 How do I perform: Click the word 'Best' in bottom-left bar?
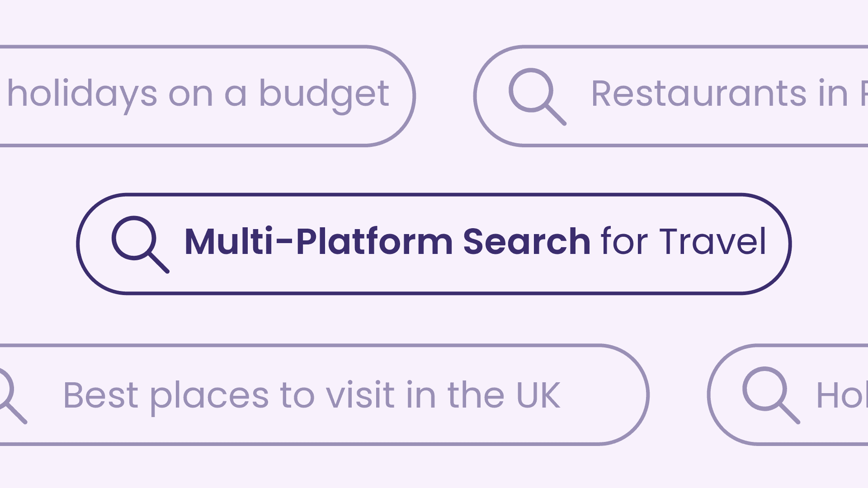[x=100, y=395]
